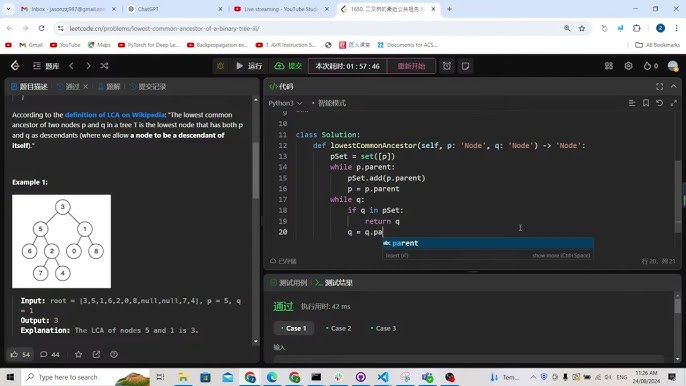Favorite the problem with star icon
This screenshot has height=386, width=686.
[78, 354]
